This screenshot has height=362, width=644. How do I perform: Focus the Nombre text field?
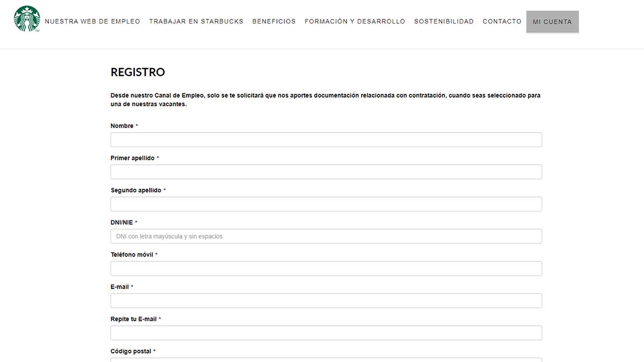coord(326,140)
